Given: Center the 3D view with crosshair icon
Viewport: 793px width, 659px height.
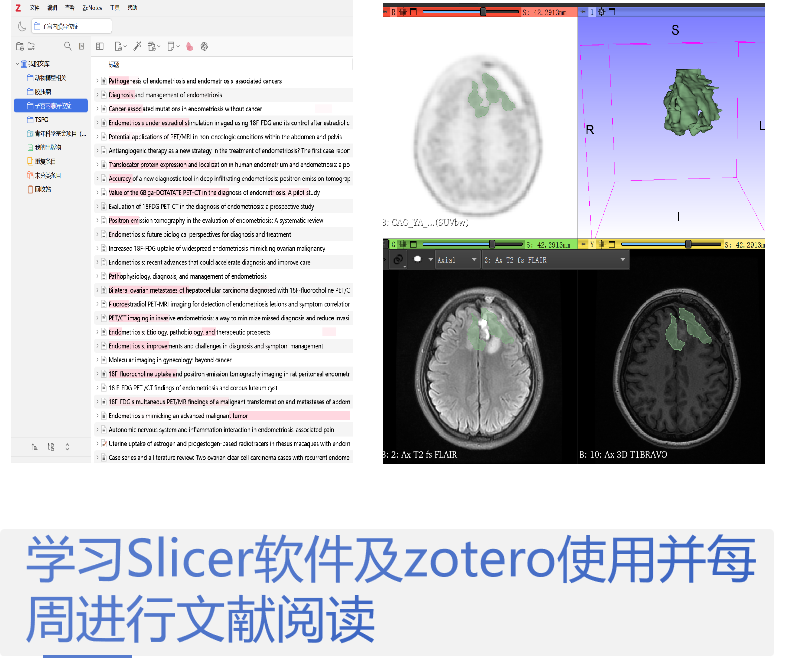Looking at the screenshot, I should click(x=601, y=11).
